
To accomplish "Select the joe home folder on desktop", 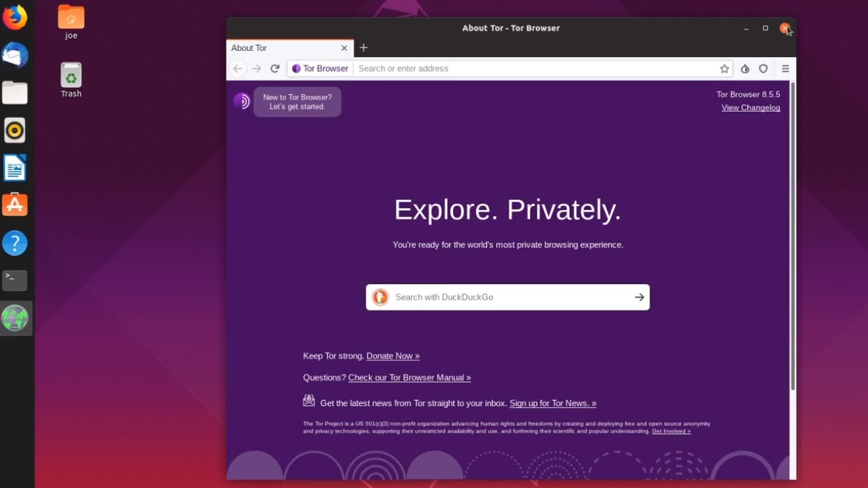I will (x=71, y=22).
